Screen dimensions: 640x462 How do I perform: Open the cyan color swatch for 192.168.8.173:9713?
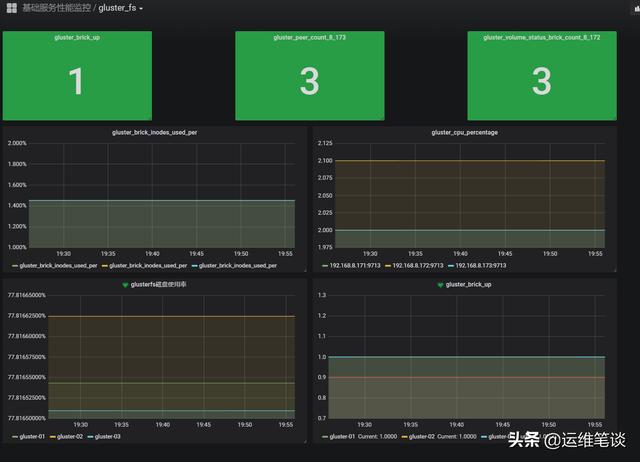point(451,266)
